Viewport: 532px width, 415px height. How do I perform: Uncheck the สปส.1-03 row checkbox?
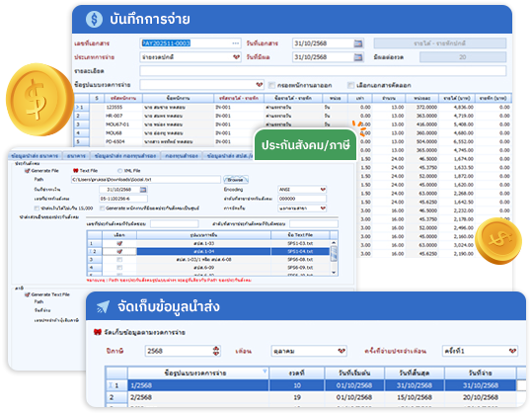coord(119,243)
